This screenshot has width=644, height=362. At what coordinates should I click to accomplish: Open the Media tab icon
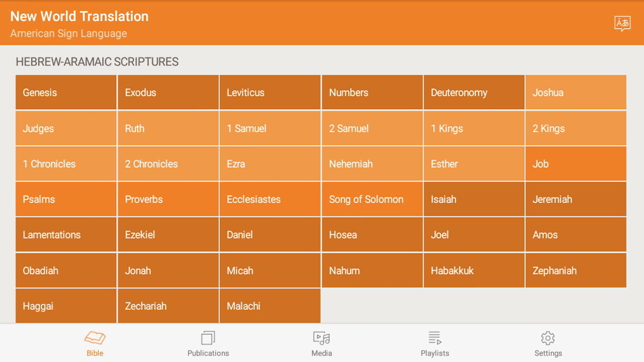coord(321,338)
